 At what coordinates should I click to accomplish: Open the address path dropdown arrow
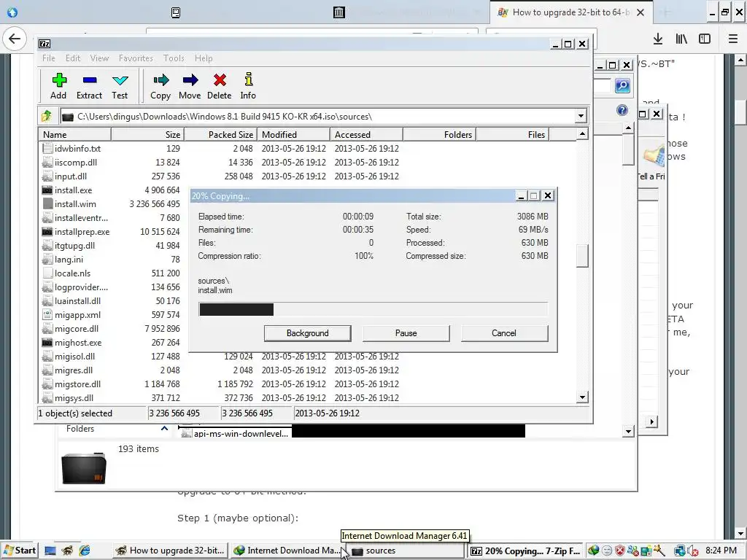581,116
